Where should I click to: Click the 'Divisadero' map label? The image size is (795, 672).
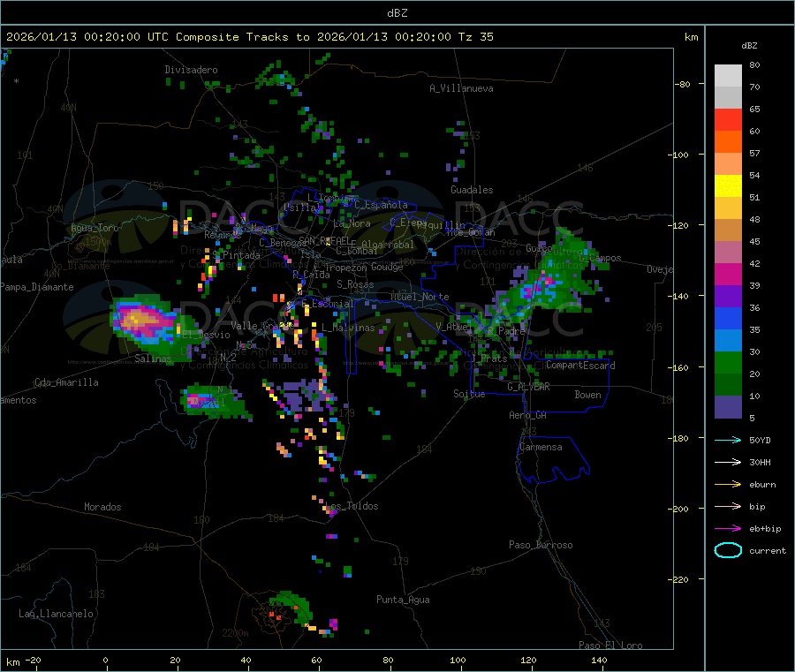click(x=191, y=70)
